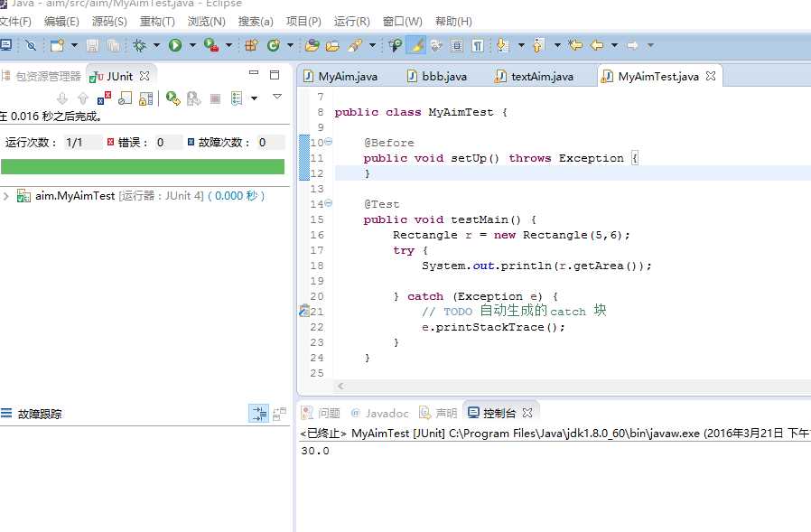Click the task marker on line 21
Image resolution: width=811 pixels, height=532 pixels.
(x=304, y=311)
